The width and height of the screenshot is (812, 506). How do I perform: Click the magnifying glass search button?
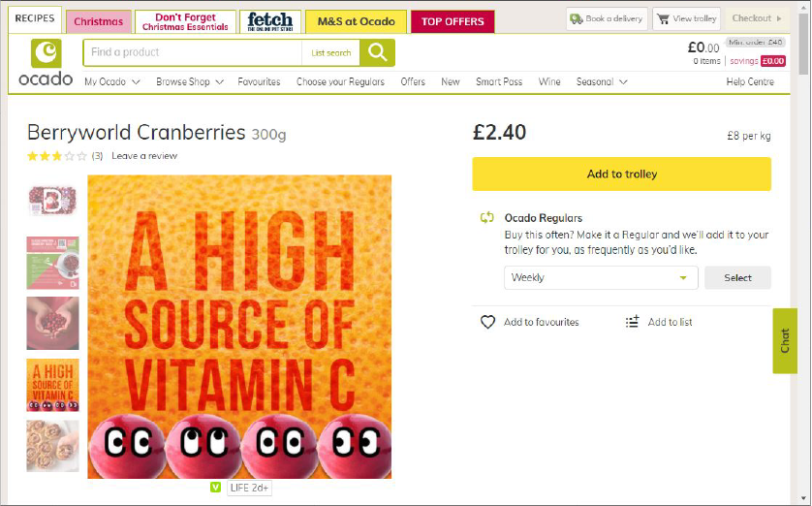377,52
